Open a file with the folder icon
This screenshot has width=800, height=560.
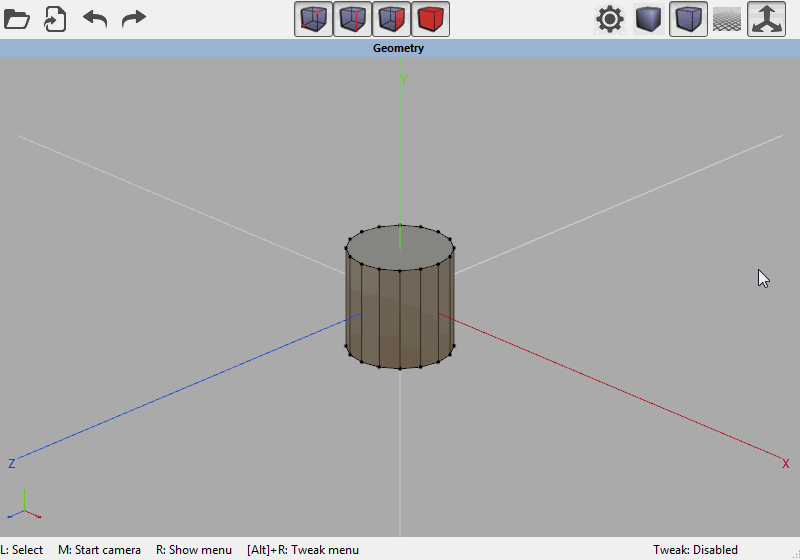[x=17, y=19]
